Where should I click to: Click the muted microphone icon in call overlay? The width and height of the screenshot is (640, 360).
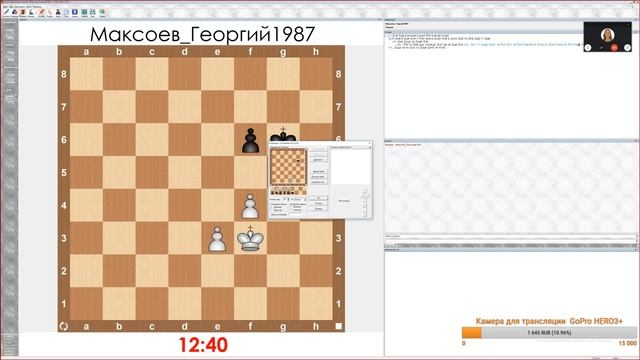point(601,48)
